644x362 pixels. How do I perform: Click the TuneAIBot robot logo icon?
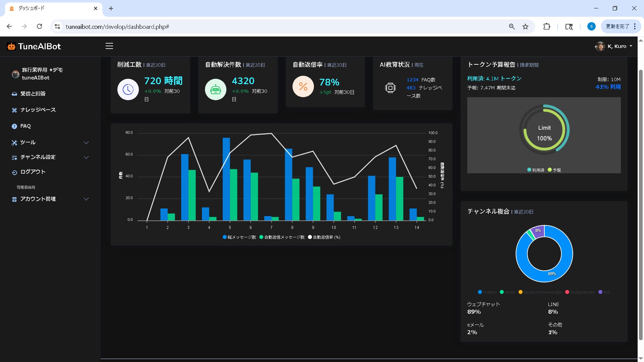tap(11, 47)
